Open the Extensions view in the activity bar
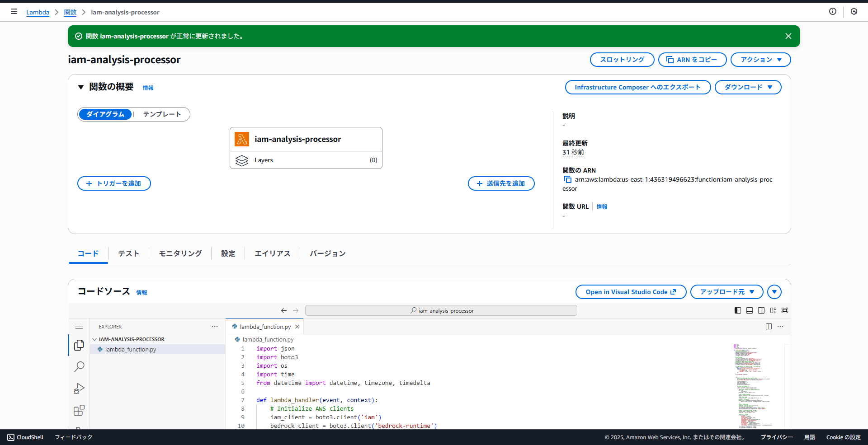868x445 pixels. 79,410
